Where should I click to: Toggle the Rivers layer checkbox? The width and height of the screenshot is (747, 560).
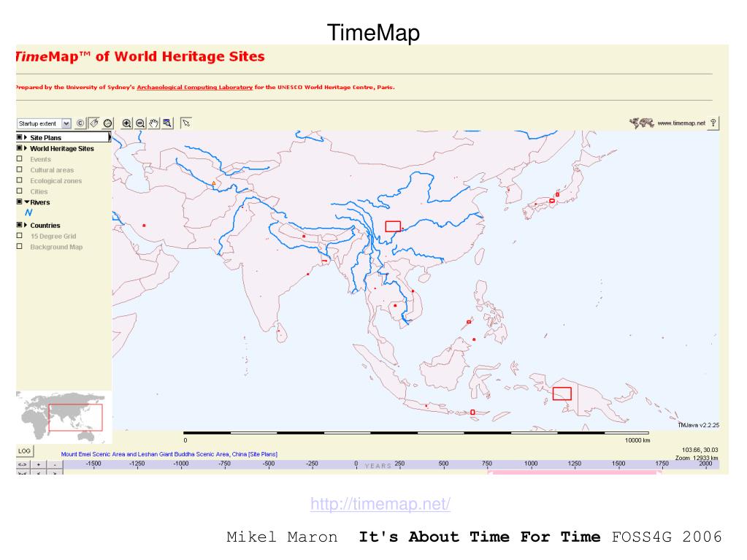pyautogui.click(x=20, y=202)
